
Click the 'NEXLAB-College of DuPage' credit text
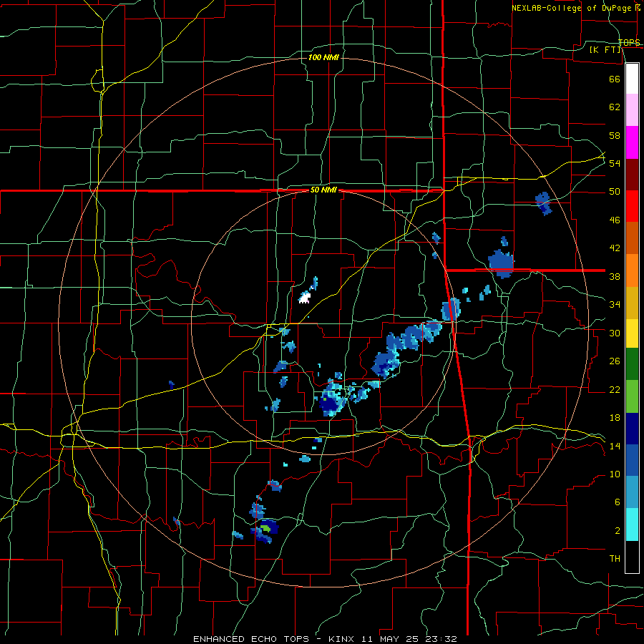point(573,7)
